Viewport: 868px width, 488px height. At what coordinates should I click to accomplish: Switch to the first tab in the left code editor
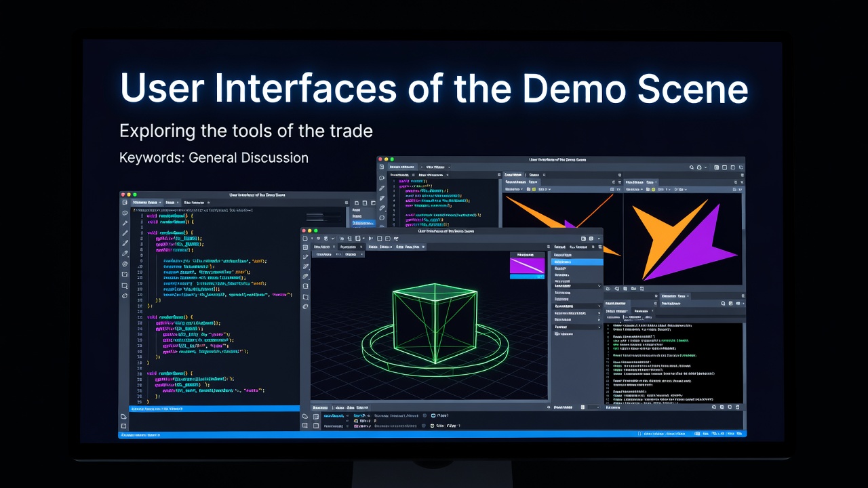pyautogui.click(x=146, y=202)
